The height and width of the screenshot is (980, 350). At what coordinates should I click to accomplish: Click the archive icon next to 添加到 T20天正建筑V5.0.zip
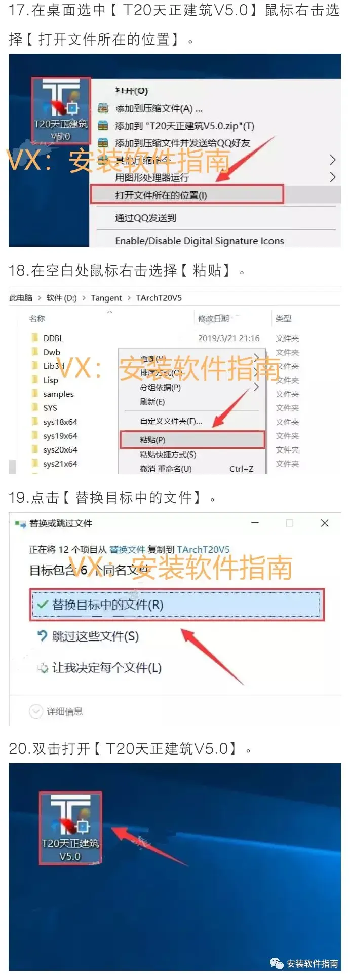point(103,126)
